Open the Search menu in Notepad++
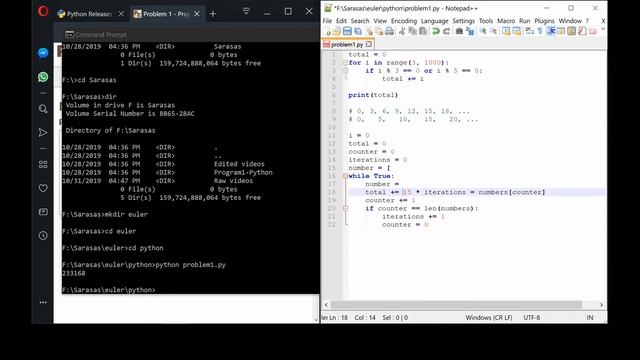Image resolution: width=640 pixels, height=360 pixels. pyautogui.click(x=360, y=21)
